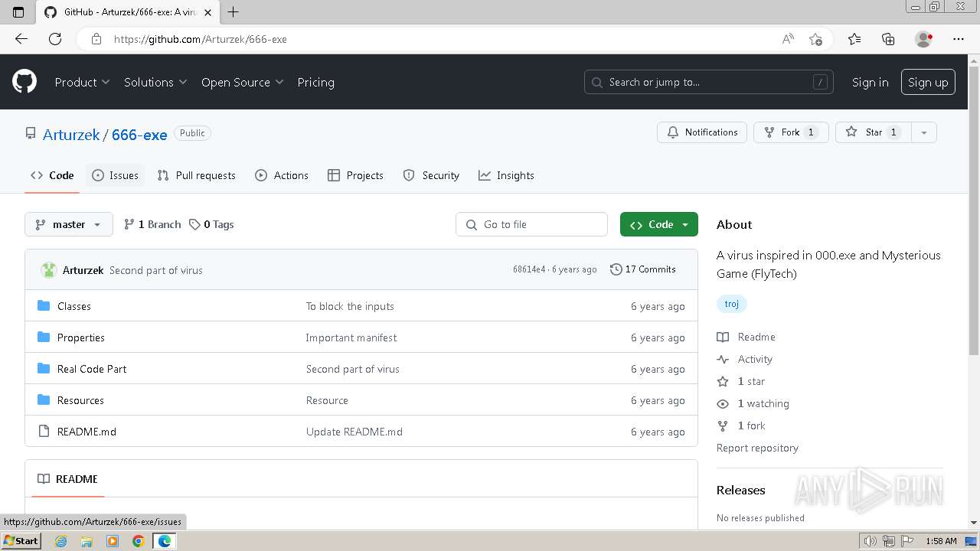The width and height of the screenshot is (980, 551).
Task: Open Chrome from taskbar
Action: tap(138, 541)
